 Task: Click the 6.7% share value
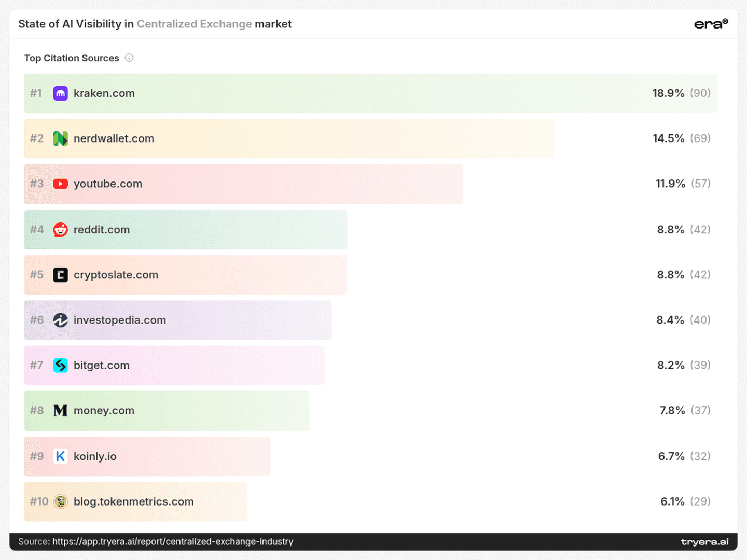pyautogui.click(x=672, y=456)
